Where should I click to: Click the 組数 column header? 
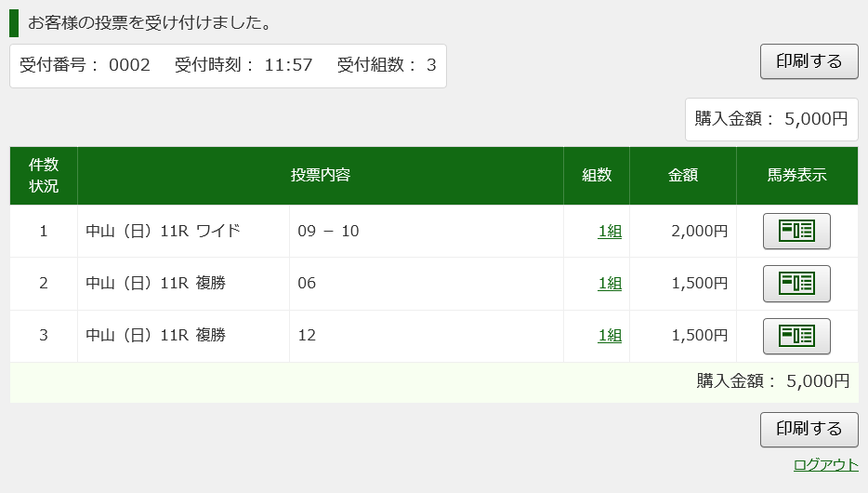coord(597,176)
